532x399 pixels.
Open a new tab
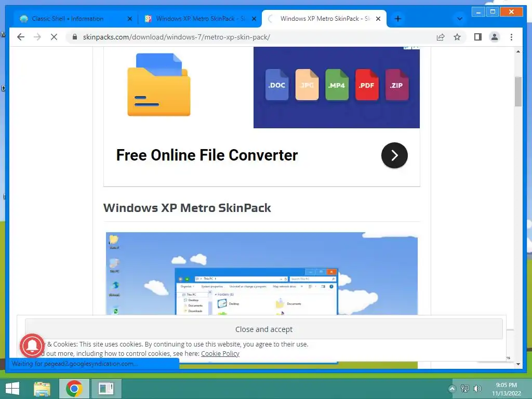click(398, 19)
